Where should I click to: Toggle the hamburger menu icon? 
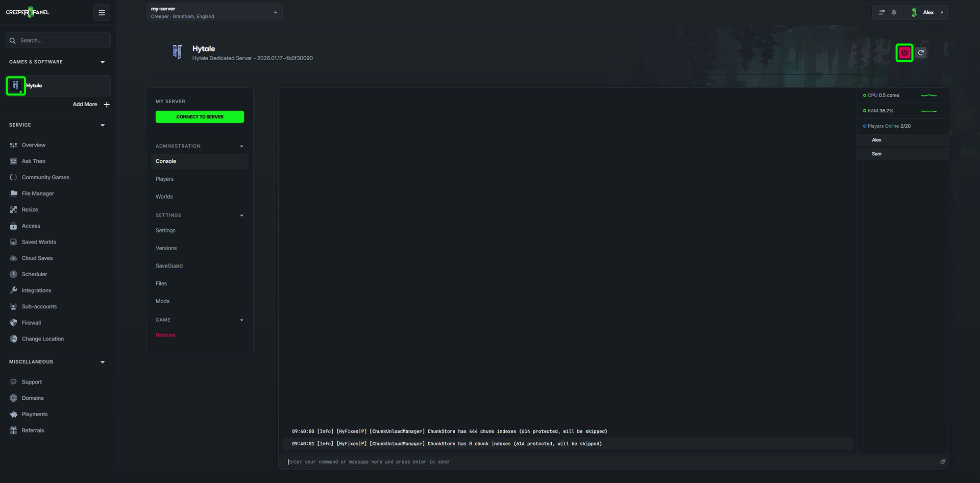(102, 13)
